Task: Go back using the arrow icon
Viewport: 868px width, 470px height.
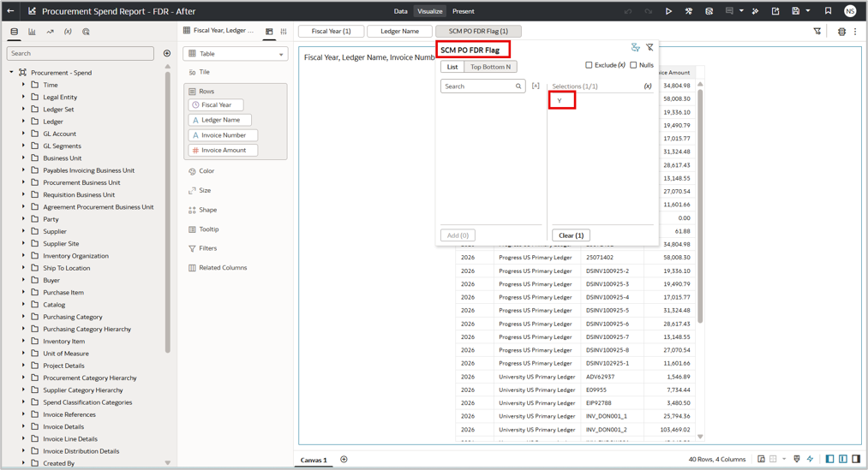Action: [x=10, y=11]
